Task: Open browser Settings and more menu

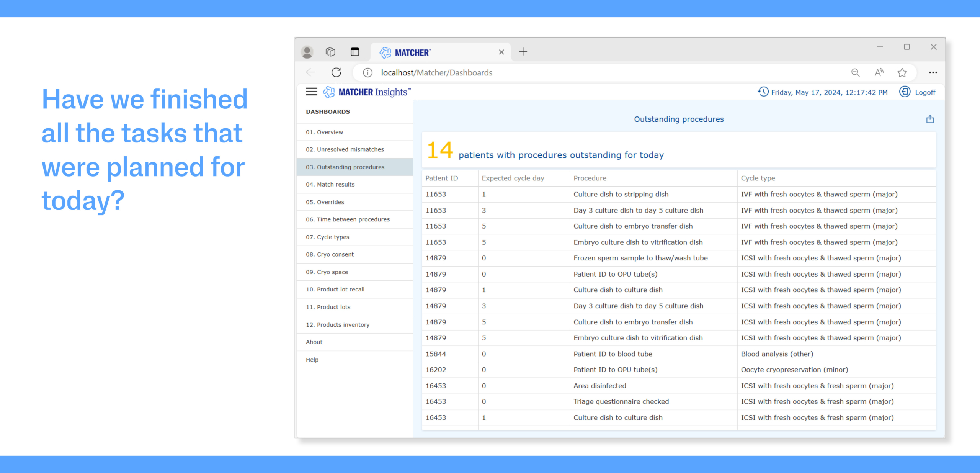Action: coord(933,72)
